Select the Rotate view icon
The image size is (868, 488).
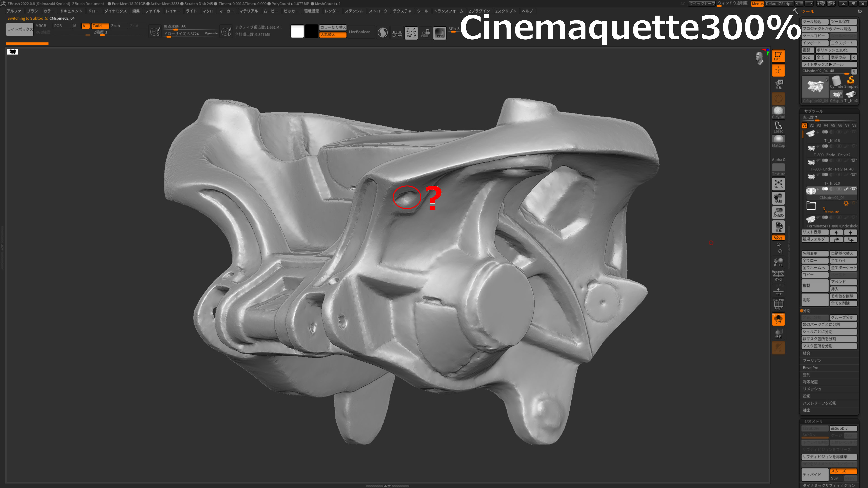778,226
